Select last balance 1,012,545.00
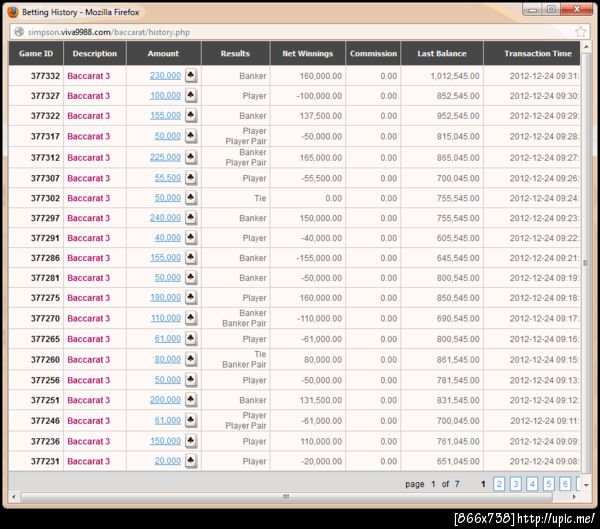Viewport: 600px width, 529px height. [455, 76]
